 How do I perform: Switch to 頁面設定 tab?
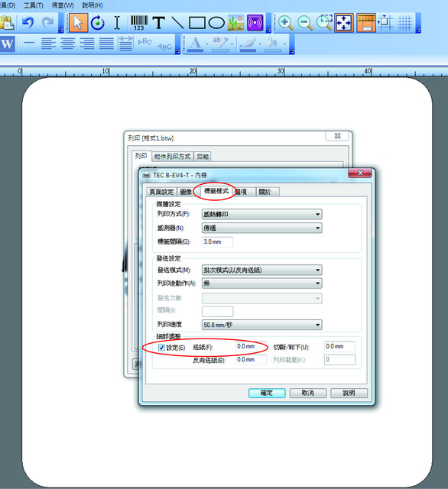point(161,192)
